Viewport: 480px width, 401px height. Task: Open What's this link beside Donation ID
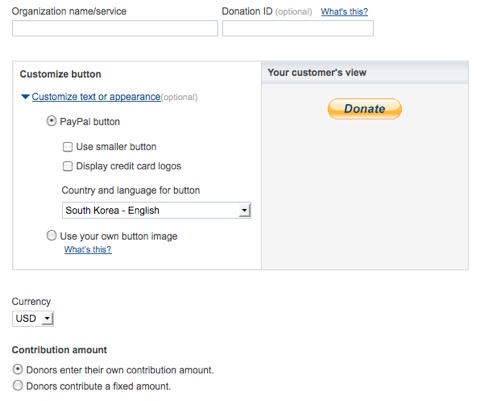pos(344,12)
